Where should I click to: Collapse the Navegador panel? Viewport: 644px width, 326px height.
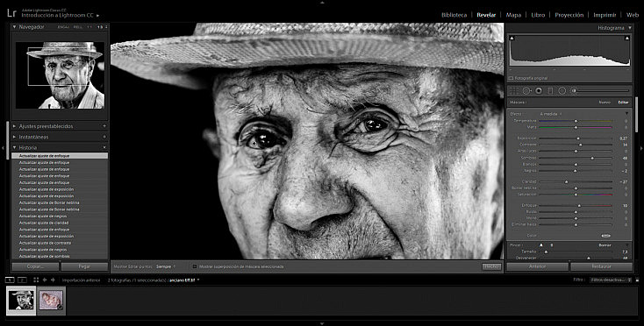(x=14, y=26)
